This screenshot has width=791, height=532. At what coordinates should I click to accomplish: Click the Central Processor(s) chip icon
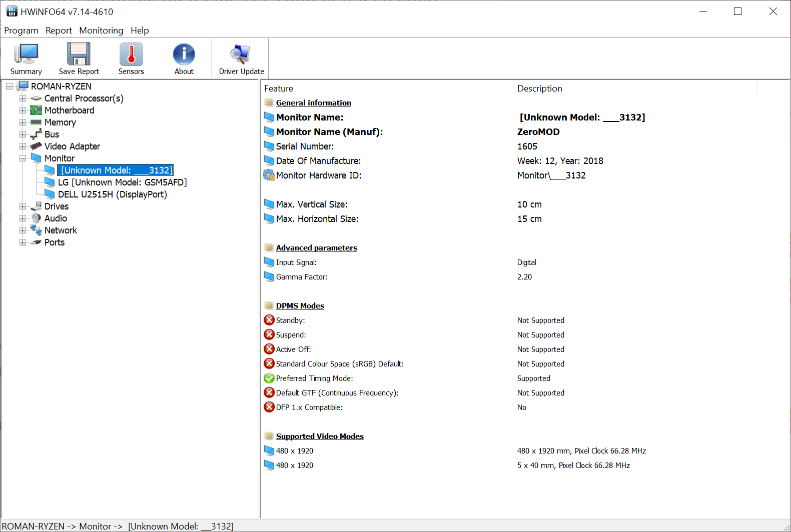point(36,98)
